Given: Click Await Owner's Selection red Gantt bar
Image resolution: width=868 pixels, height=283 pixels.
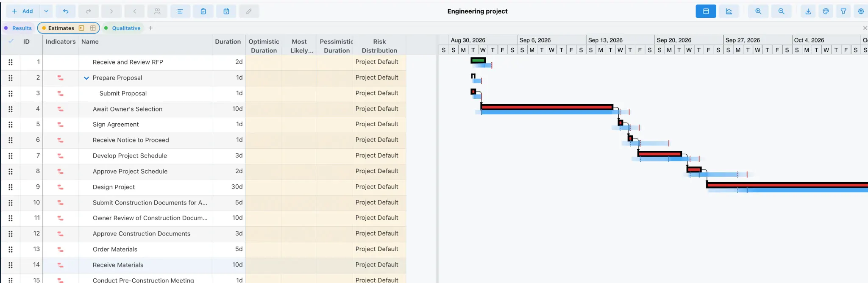Looking at the screenshot, I should [x=547, y=107].
